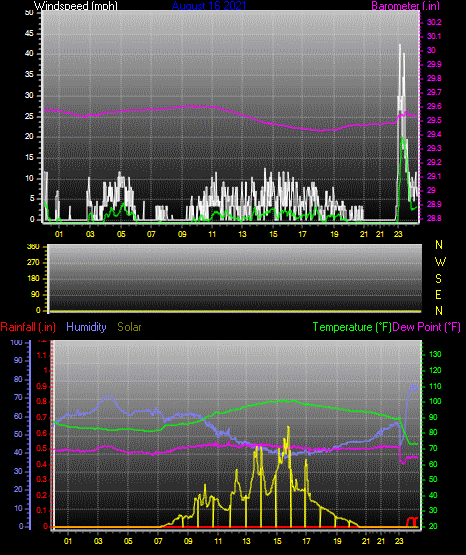
Task: Click the '0.3' rainfall axis value
Action: [x=42, y=480]
